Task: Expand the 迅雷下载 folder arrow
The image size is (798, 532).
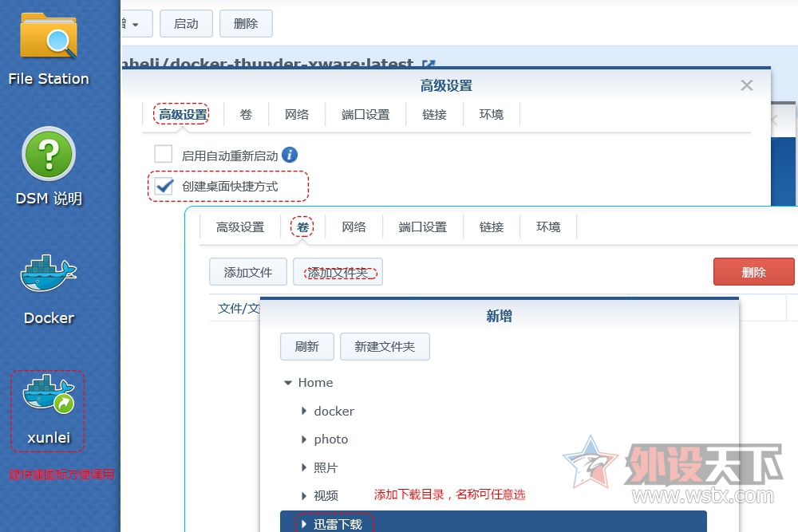Action: click(x=304, y=524)
